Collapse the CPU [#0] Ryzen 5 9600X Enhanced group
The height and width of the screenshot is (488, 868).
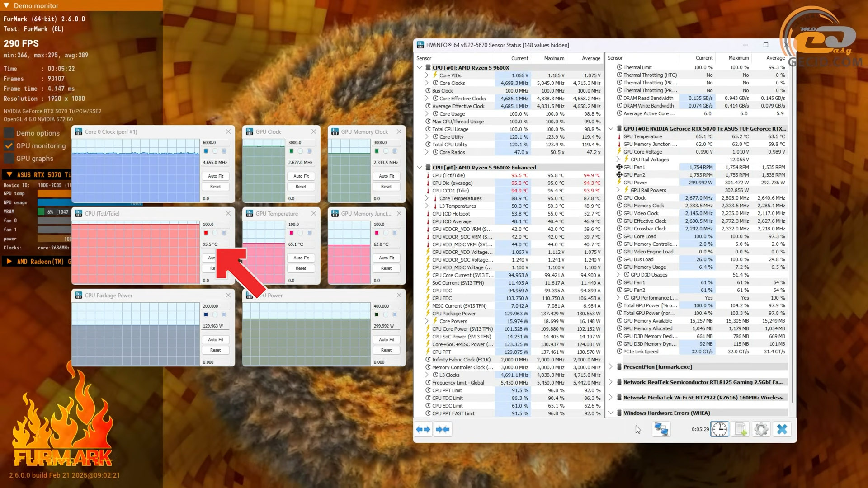click(x=420, y=168)
